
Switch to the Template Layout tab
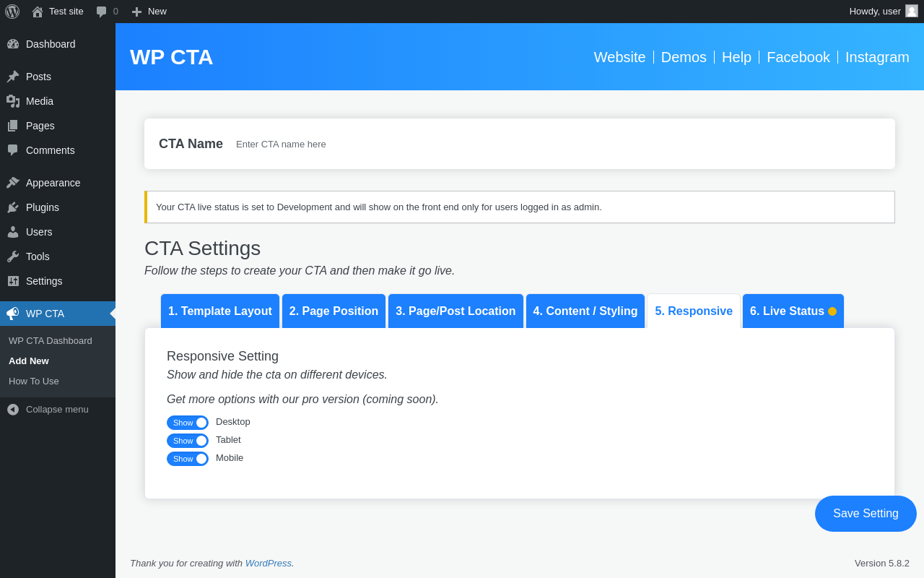(x=220, y=311)
